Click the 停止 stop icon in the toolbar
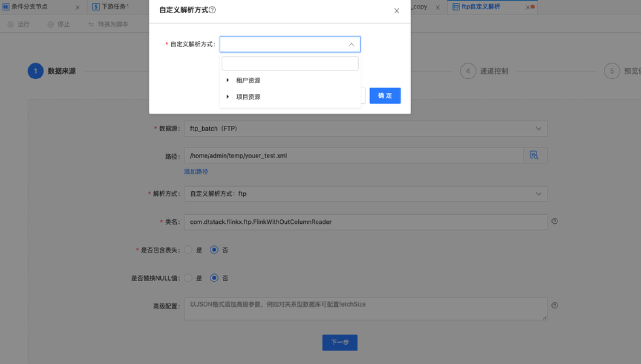 (x=51, y=24)
